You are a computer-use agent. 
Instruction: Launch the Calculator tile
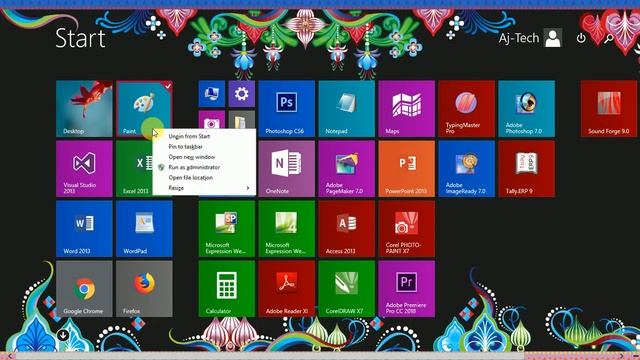(x=227, y=289)
